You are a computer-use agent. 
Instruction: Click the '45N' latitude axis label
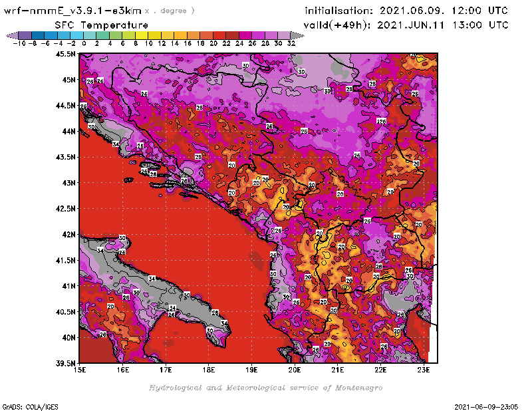(x=68, y=80)
